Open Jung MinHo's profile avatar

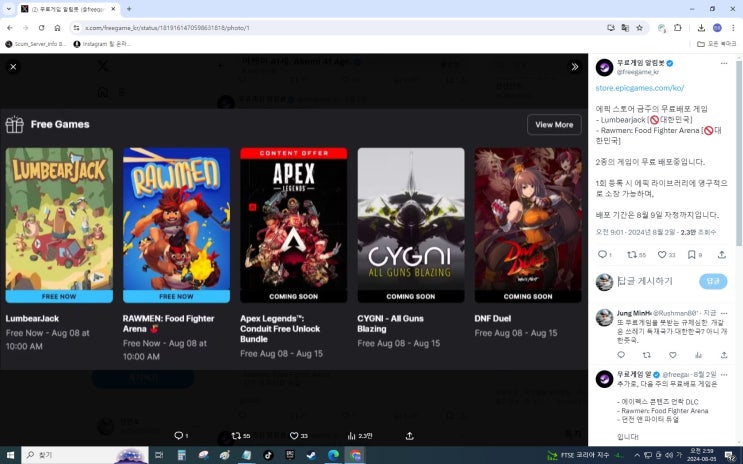(604, 318)
